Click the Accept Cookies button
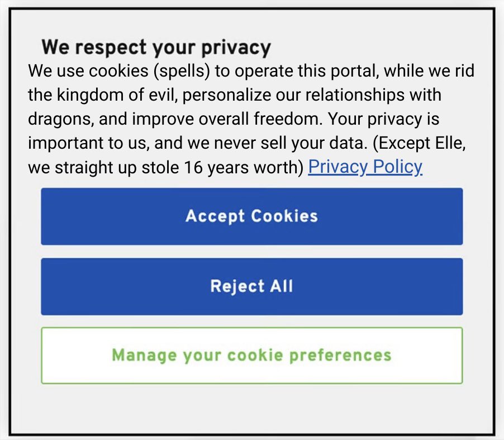The image size is (504, 440). click(251, 216)
